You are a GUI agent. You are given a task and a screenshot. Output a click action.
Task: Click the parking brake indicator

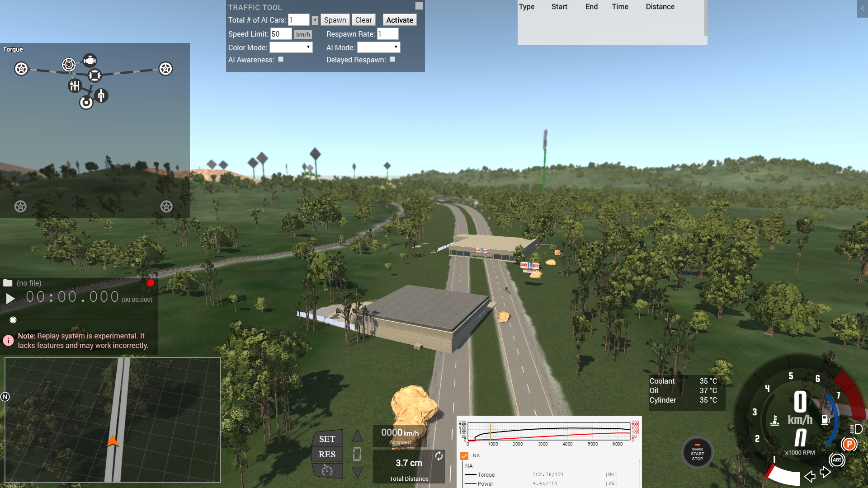coord(849,444)
